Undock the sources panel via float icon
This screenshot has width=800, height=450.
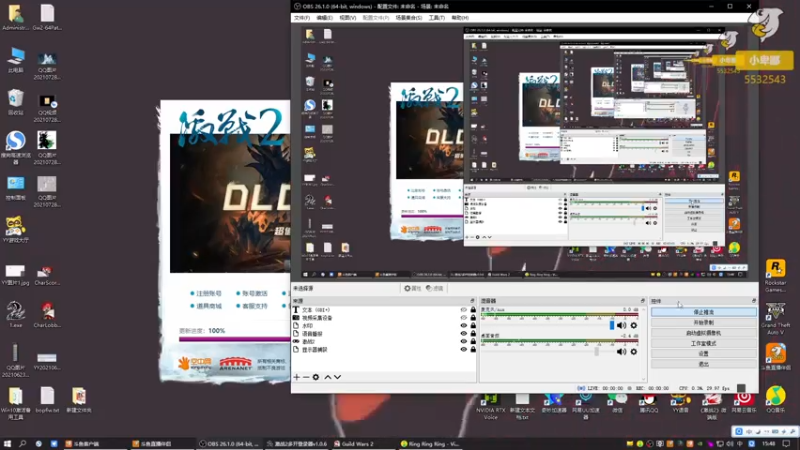472,301
